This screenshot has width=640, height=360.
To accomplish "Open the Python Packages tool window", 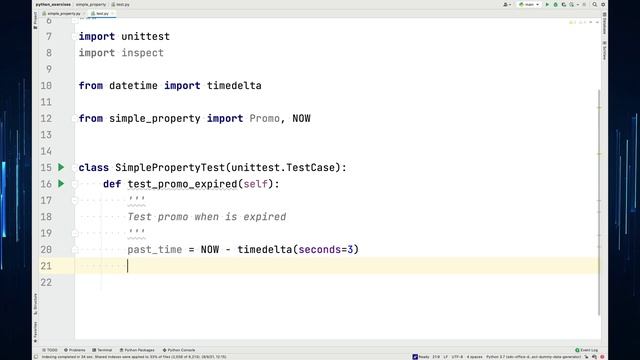I will tap(137, 350).
